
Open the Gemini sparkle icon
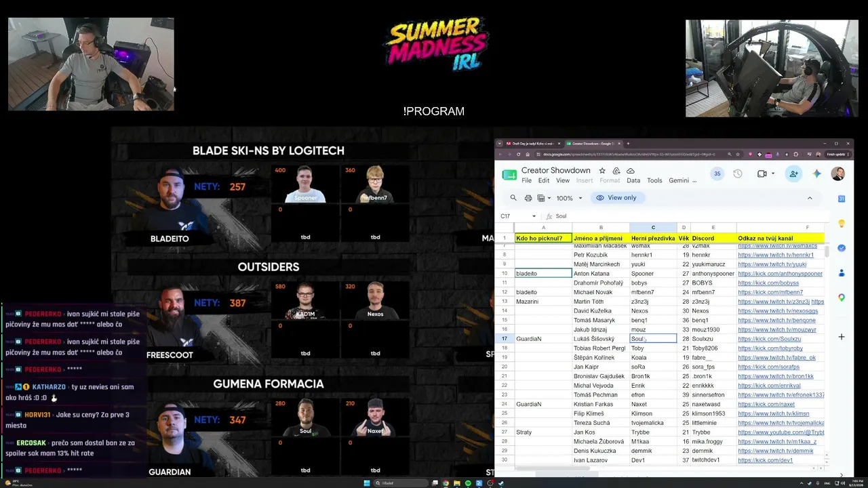816,174
